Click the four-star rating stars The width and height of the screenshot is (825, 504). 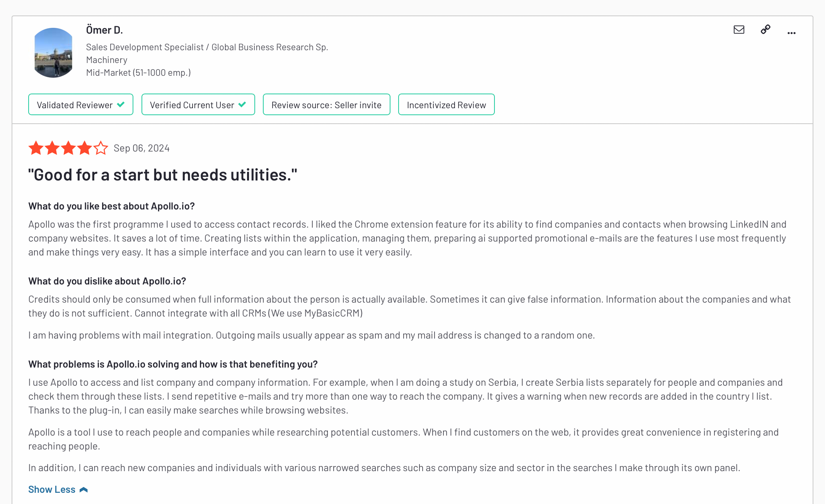coord(68,148)
